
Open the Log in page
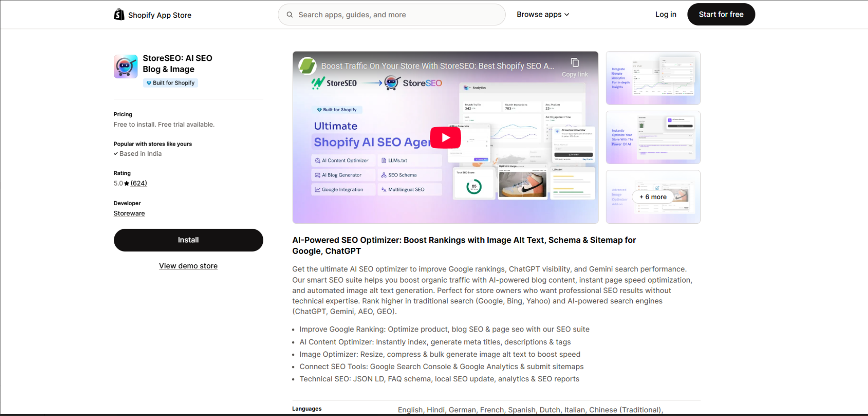point(665,14)
